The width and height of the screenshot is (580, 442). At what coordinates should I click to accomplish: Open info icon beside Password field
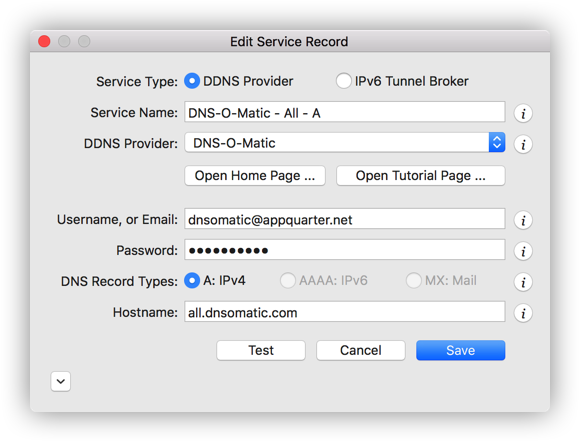(523, 252)
